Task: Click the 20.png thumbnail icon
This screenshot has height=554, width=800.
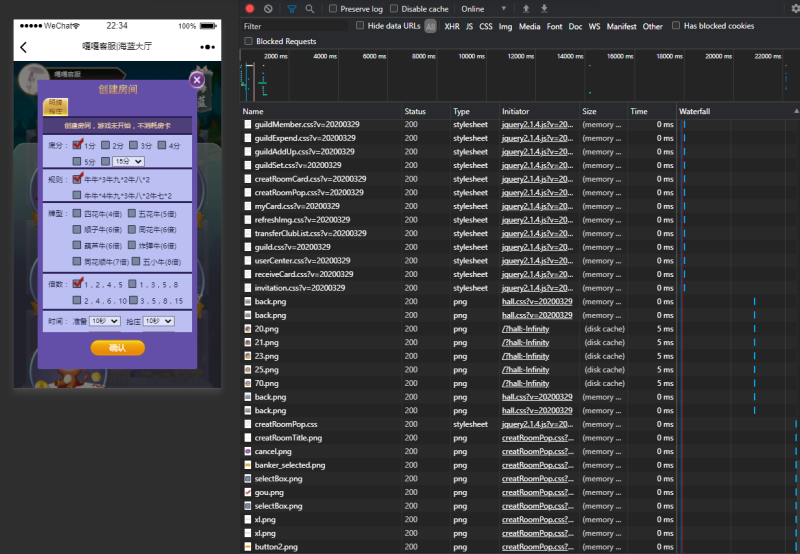Action: pyautogui.click(x=248, y=329)
